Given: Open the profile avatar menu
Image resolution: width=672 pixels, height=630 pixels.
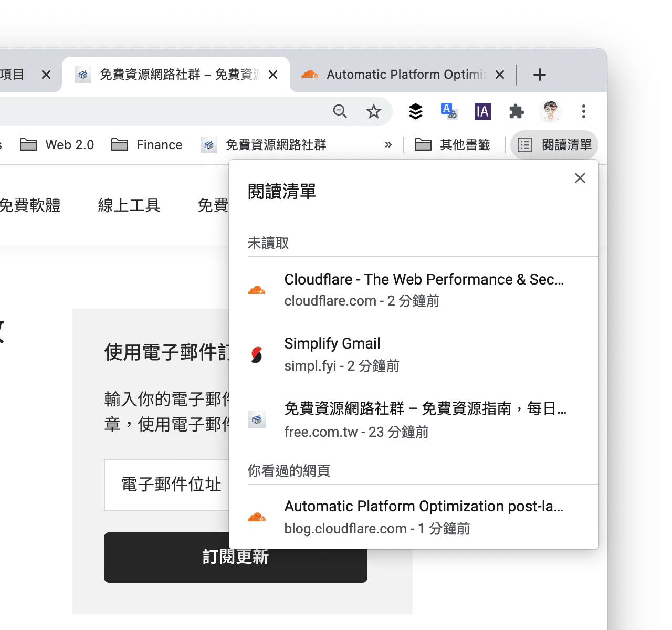Looking at the screenshot, I should (550, 111).
